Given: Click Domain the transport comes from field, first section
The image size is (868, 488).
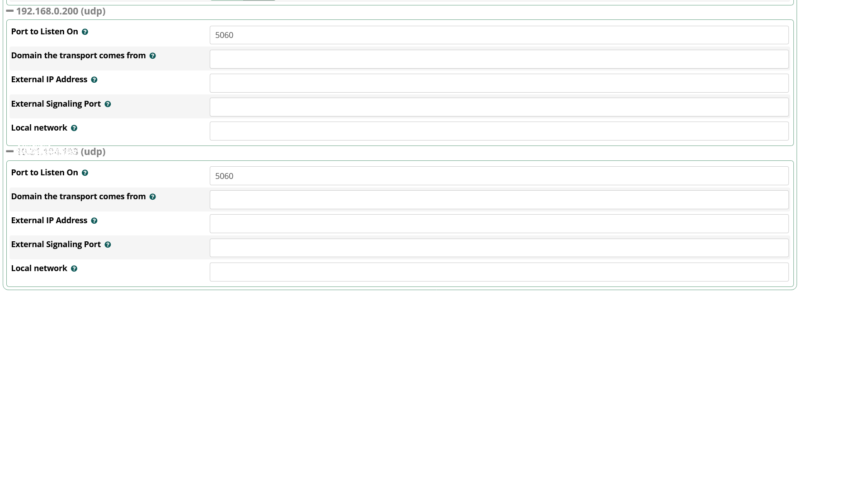Looking at the screenshot, I should click(x=499, y=59).
